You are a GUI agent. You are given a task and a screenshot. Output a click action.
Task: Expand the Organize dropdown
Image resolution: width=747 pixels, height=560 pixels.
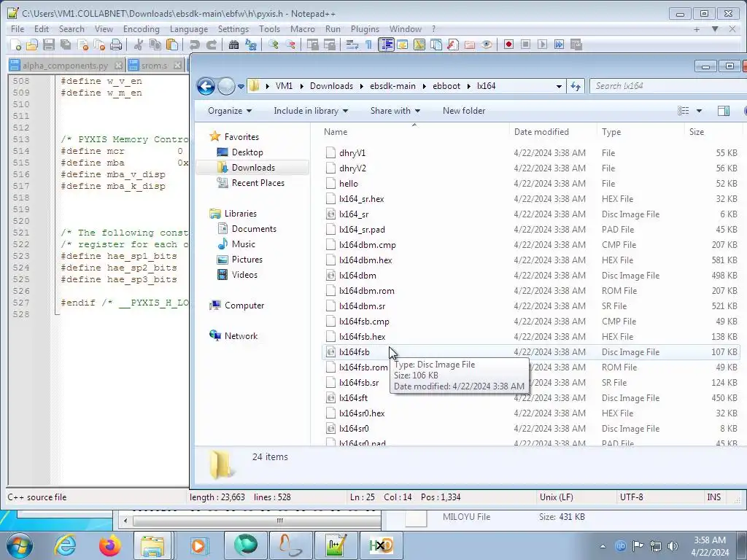(230, 111)
